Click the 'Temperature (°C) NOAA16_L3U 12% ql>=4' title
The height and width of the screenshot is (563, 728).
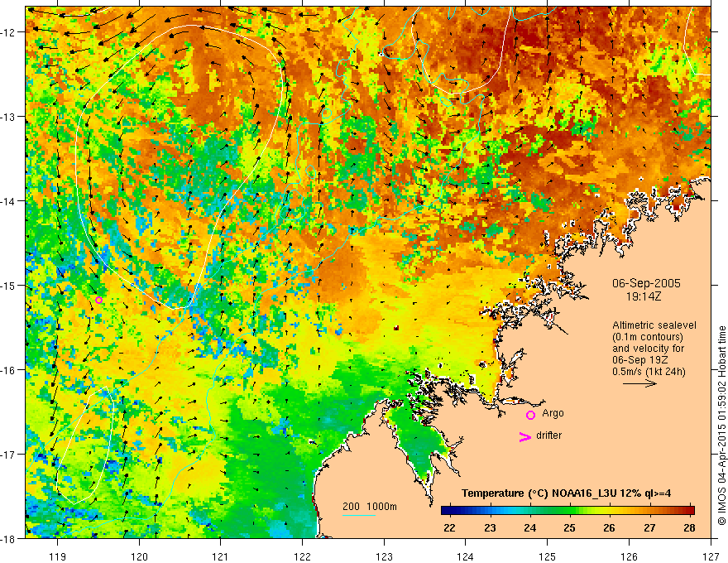[x=566, y=493]
